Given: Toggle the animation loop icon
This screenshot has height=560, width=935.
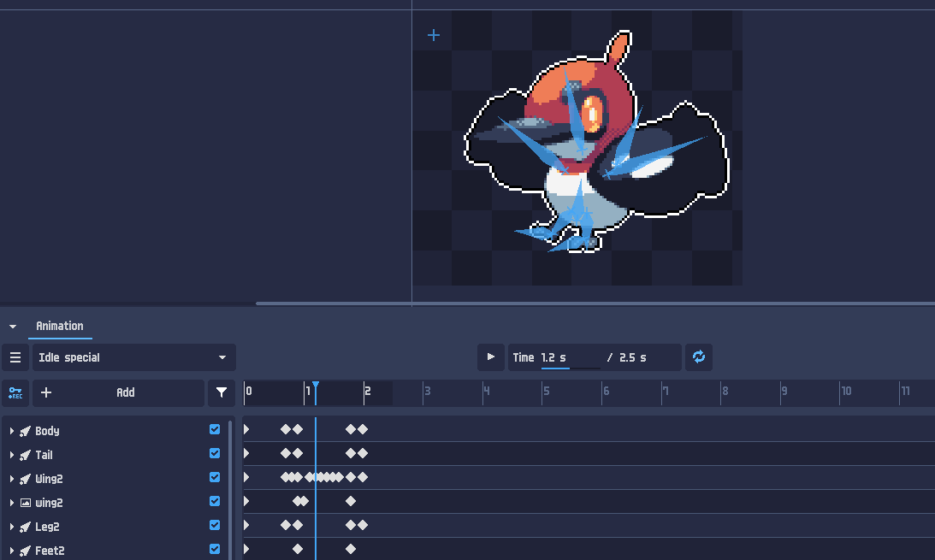Looking at the screenshot, I should coord(699,357).
